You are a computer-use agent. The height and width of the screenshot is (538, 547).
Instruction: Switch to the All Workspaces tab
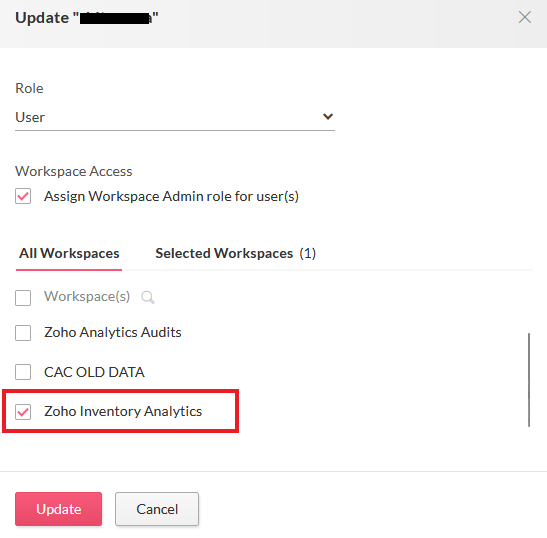tap(69, 253)
